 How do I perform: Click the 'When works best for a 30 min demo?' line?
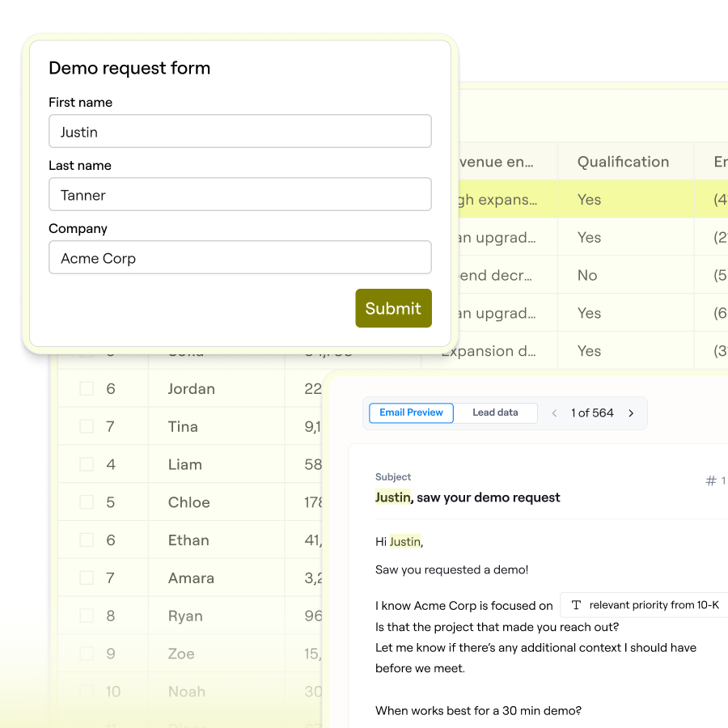(478, 710)
